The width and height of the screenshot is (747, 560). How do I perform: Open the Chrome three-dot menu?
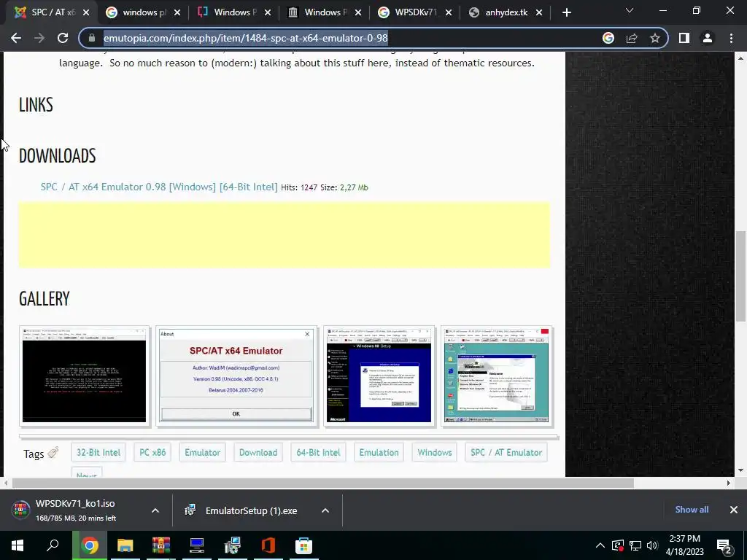tap(731, 38)
